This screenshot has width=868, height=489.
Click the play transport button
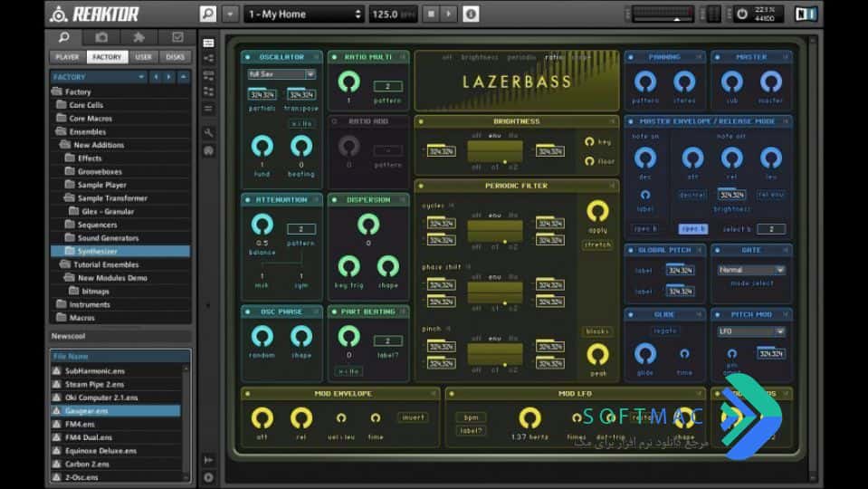448,14
